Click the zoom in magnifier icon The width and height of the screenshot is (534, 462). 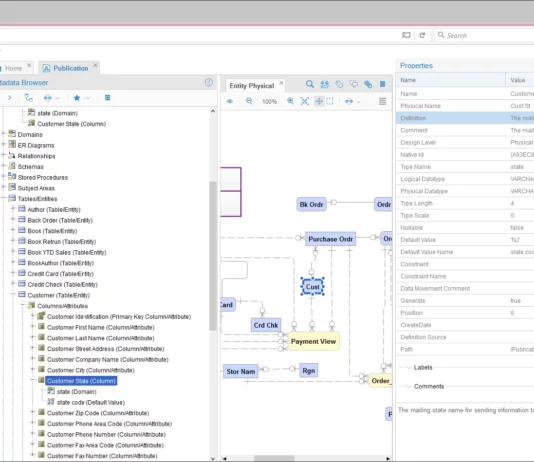(290, 101)
